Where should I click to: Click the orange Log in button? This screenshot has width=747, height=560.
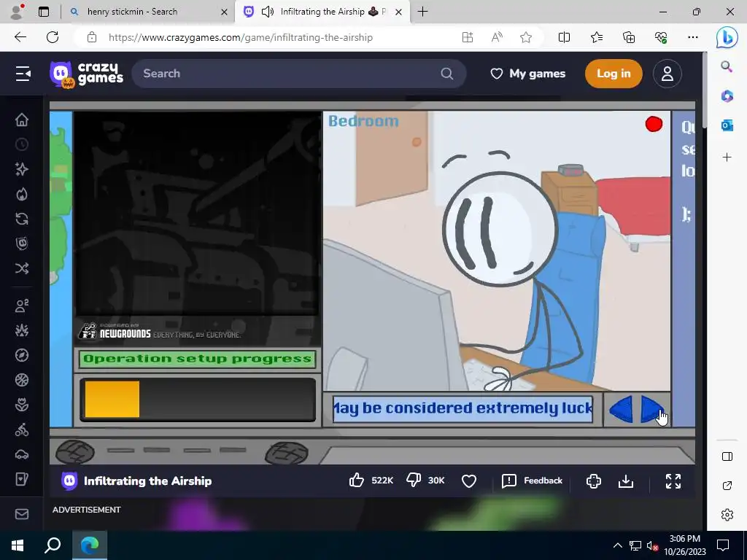point(614,74)
